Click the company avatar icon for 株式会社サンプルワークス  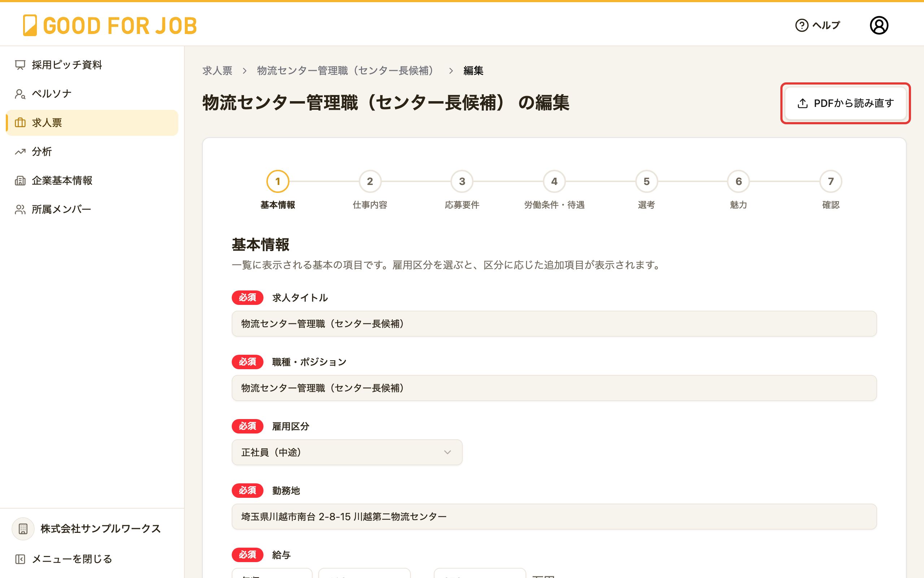23,529
